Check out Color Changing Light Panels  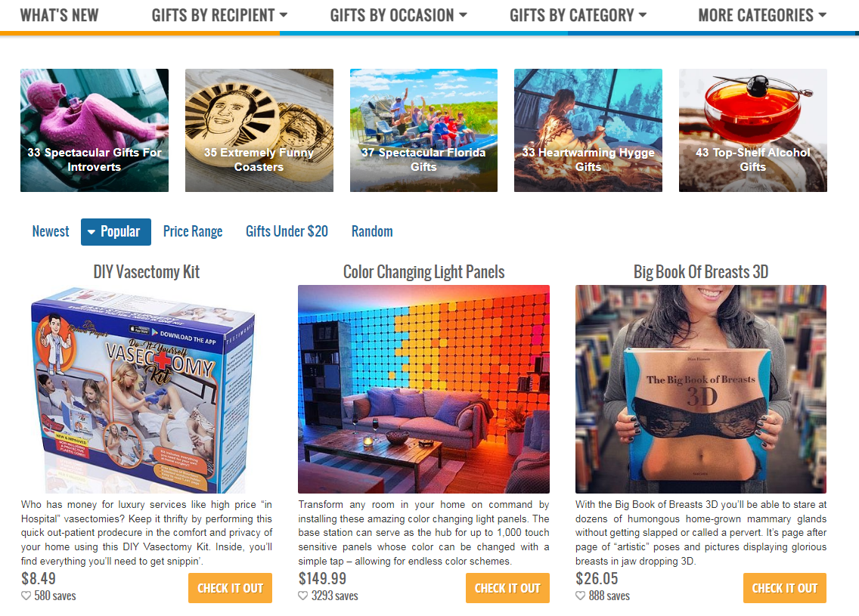coord(507,588)
